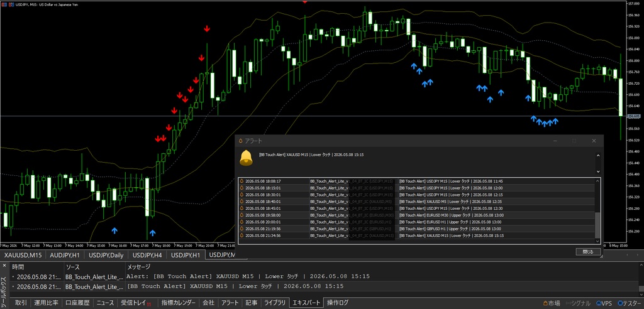Open the テスター strategy tester icon
644x309 pixels.
click(629, 303)
